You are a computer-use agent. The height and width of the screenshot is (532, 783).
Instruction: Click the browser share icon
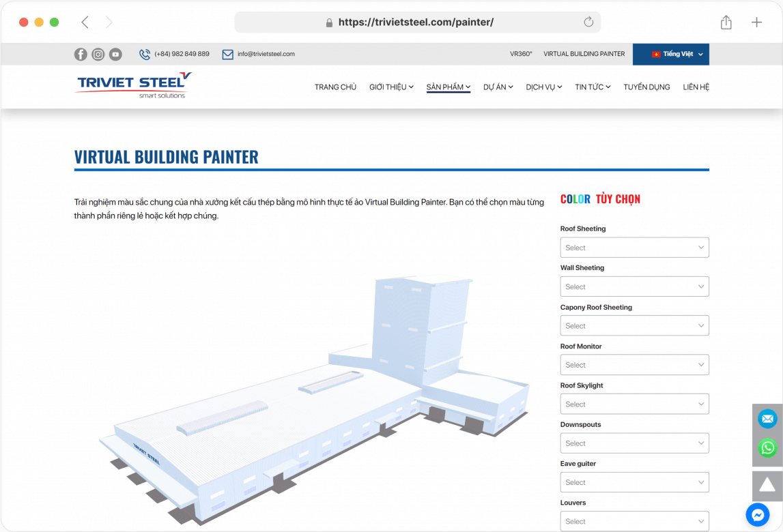(726, 22)
